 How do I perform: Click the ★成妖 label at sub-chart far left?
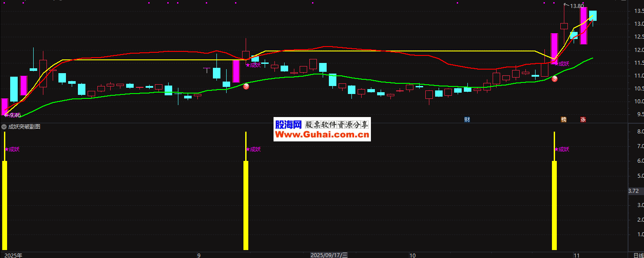[x=12, y=149]
